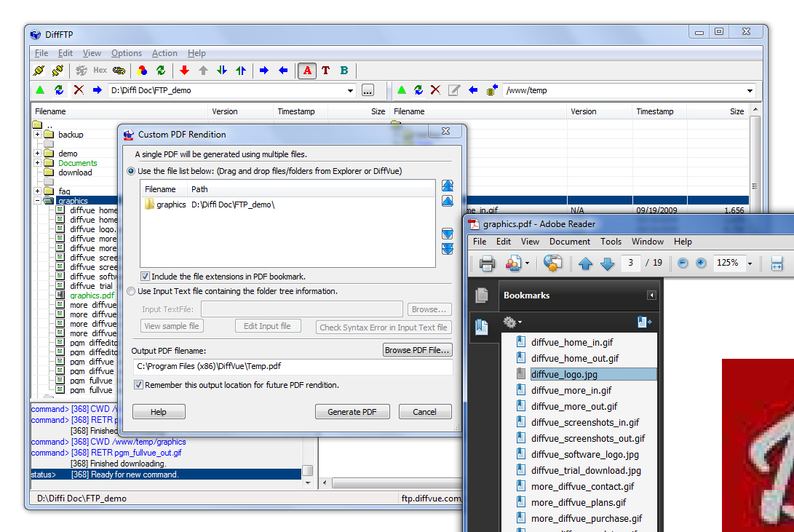This screenshot has height=532, width=794.
Task: Open the Pages panel in Adobe Reader
Action: pyautogui.click(x=482, y=295)
